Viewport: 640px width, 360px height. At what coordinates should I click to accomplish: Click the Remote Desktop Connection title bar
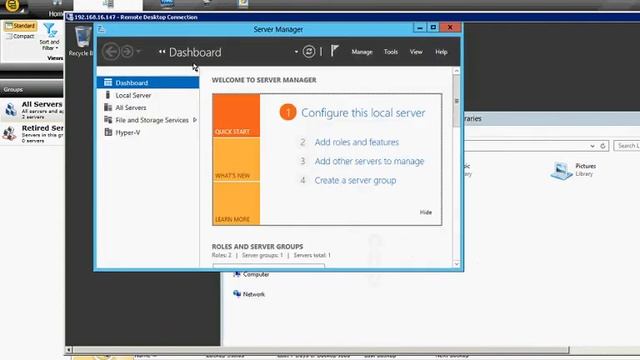pos(353,17)
